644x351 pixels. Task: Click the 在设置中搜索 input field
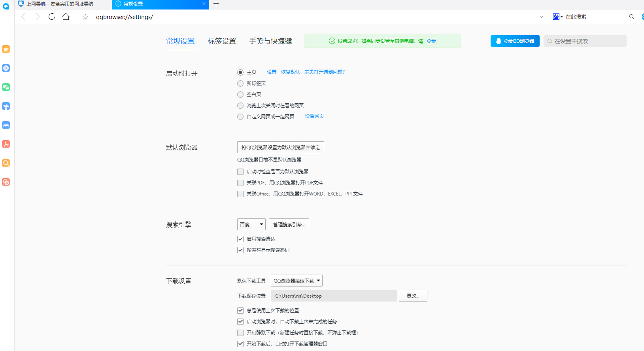[585, 41]
